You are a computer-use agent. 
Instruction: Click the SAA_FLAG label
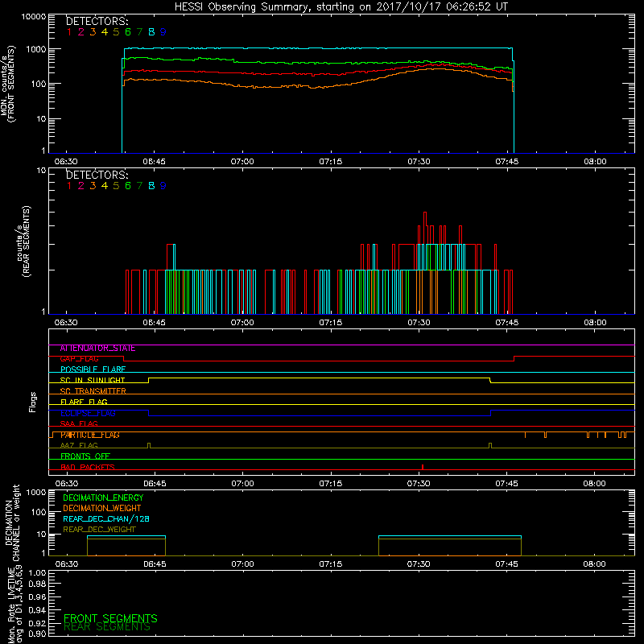coord(79,424)
